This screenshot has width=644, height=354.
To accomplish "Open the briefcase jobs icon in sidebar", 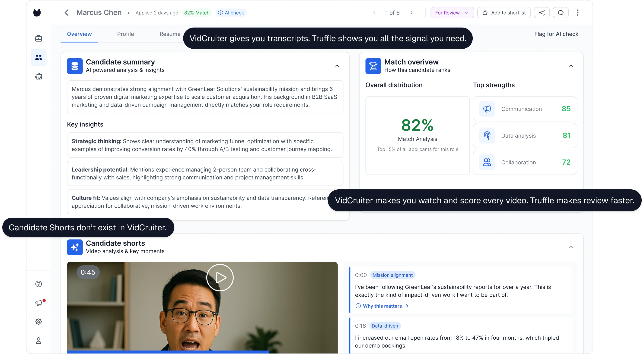I will tap(38, 38).
